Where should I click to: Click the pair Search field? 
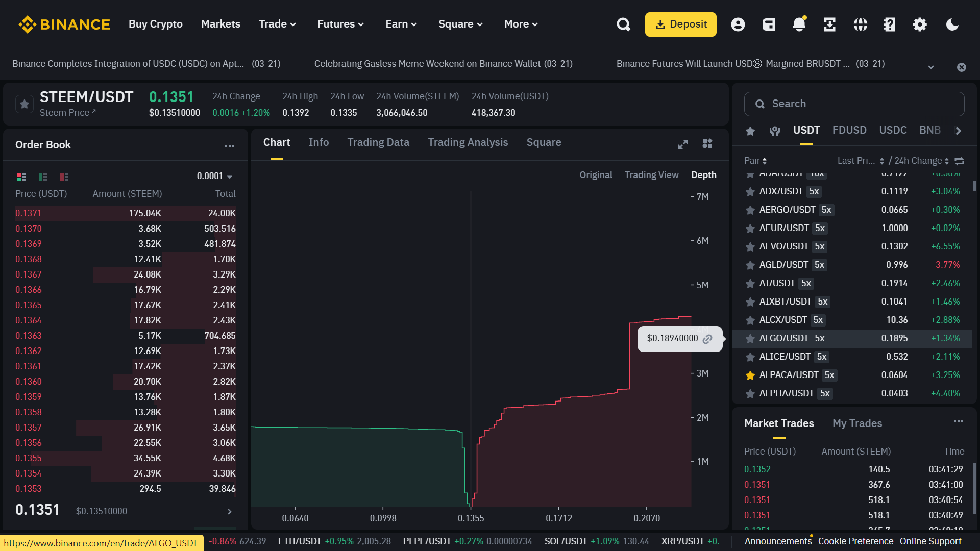click(x=854, y=104)
